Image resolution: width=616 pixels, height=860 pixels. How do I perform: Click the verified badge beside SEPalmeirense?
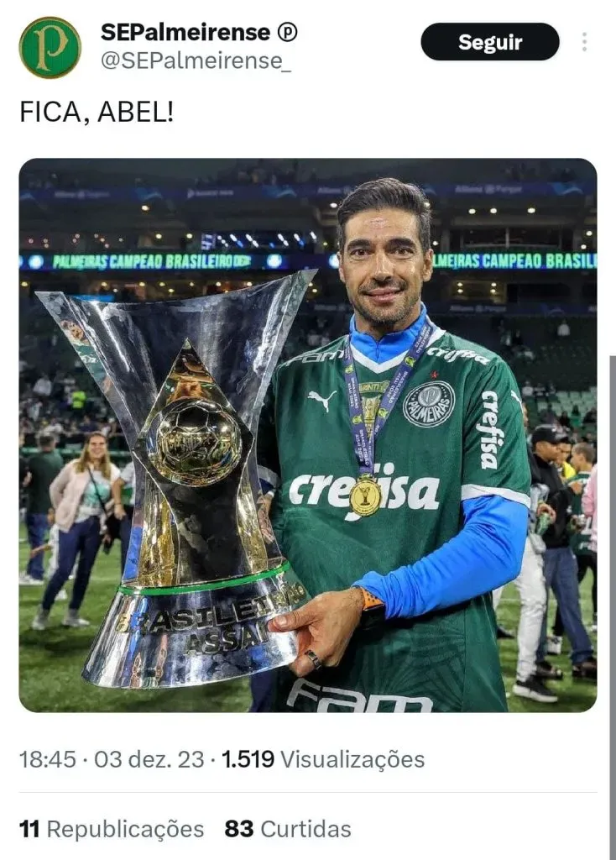[x=287, y=33]
